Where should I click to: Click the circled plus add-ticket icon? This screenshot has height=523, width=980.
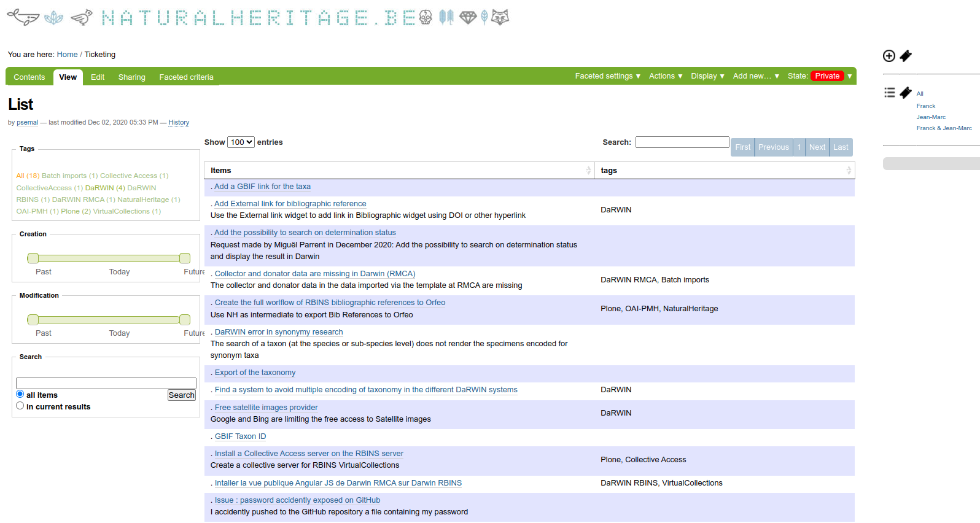pos(889,56)
